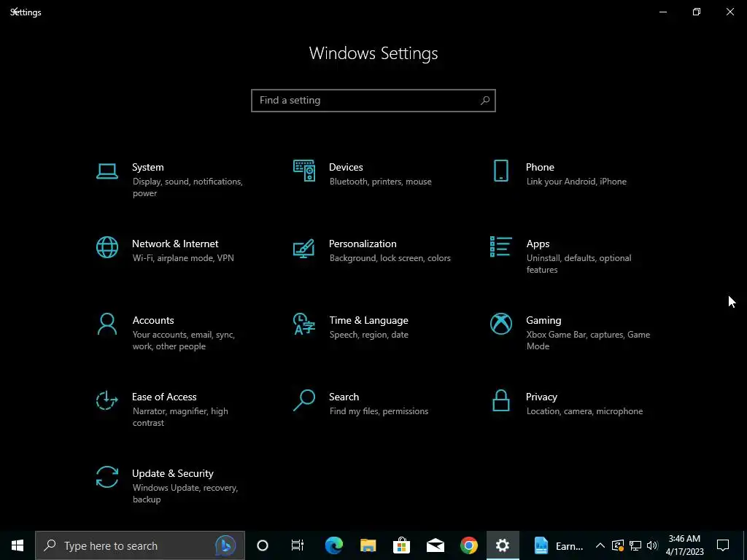Click 'Wi-Fi, airplane mode, VPN' description

coord(183,258)
